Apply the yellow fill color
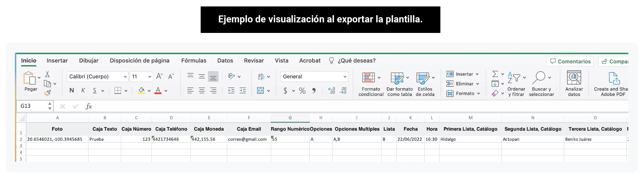 click(x=141, y=91)
